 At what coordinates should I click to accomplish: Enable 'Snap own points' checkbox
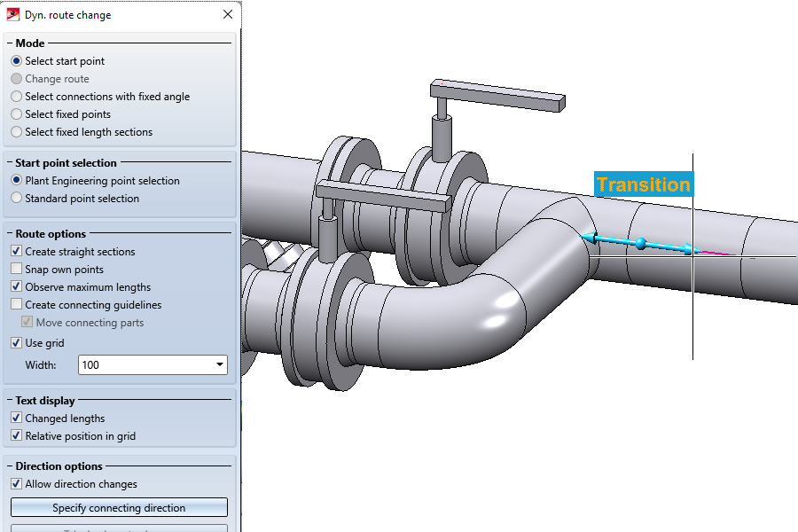16,269
